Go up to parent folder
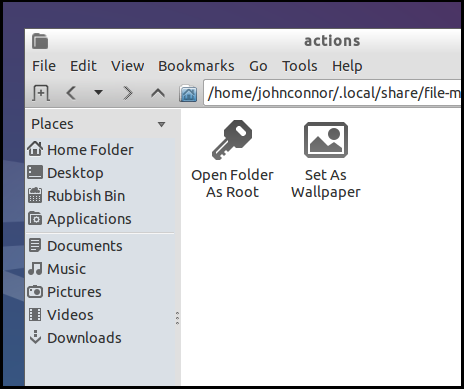Screen dimensions: 464x389 click(158, 93)
